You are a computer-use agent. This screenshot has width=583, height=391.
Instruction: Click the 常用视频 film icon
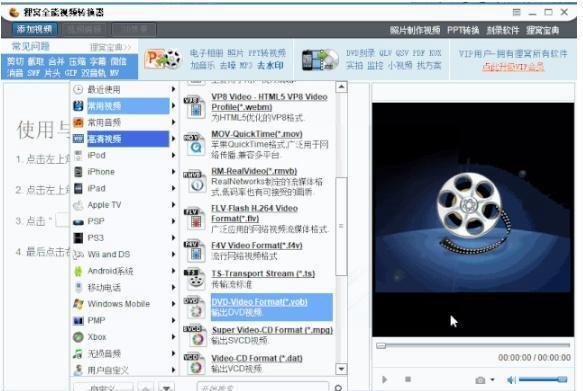[78, 106]
